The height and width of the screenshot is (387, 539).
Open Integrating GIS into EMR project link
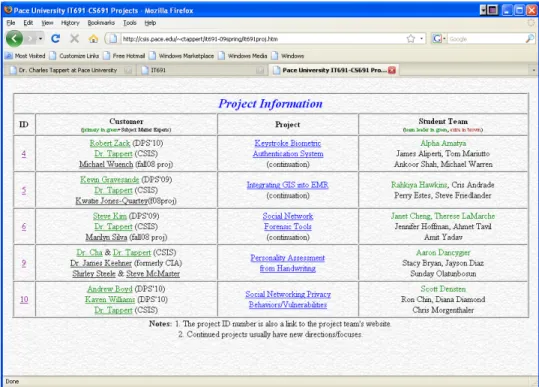pos(288,185)
